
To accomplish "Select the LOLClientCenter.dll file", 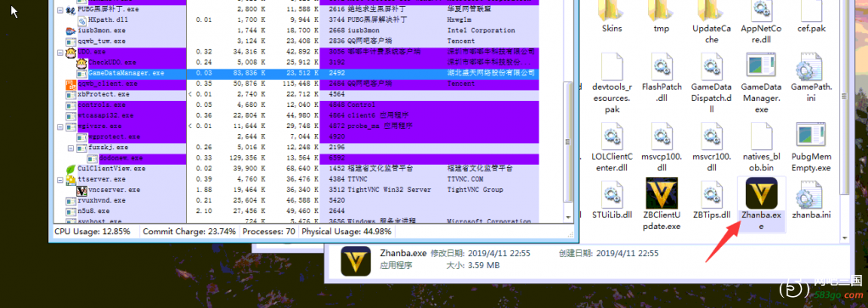I will 612,146.
